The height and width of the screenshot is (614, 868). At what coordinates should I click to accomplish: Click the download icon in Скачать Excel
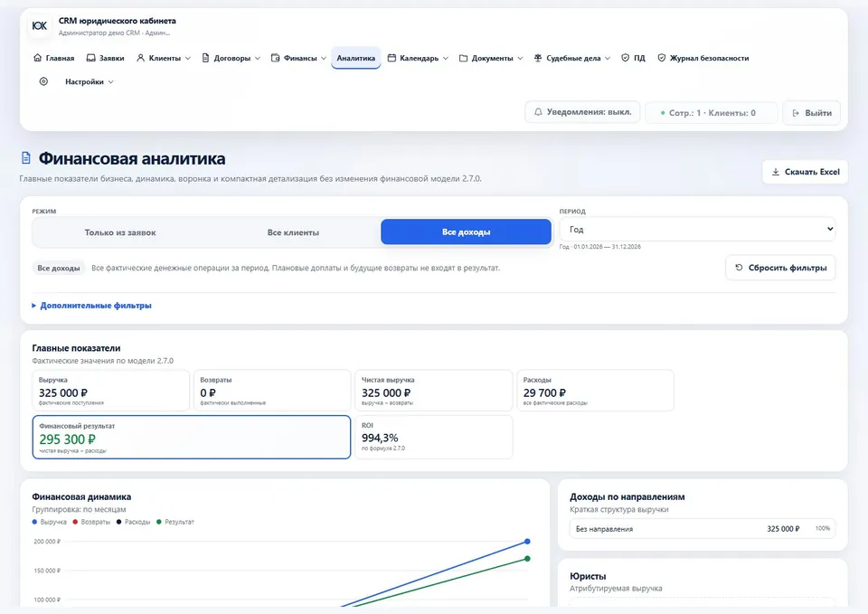tap(776, 172)
